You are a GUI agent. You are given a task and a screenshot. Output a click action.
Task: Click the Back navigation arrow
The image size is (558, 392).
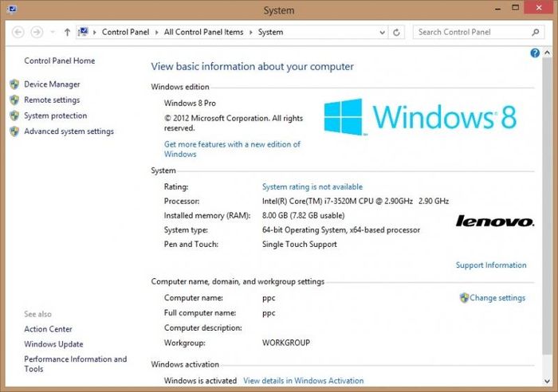(18, 33)
